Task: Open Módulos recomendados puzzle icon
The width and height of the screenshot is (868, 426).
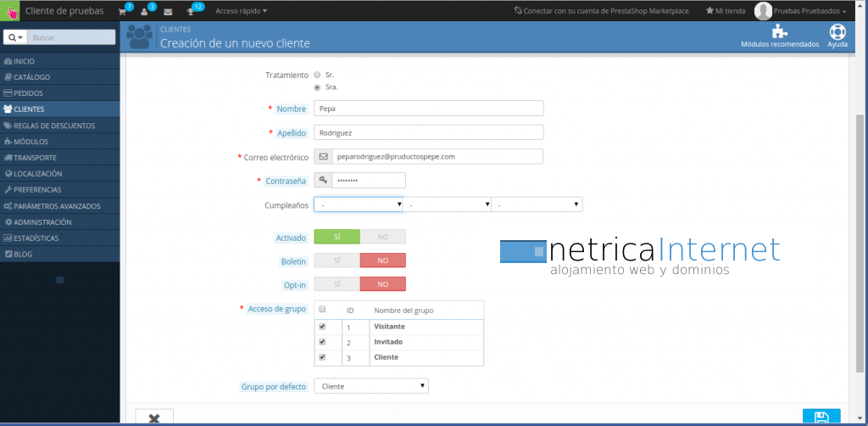Action: [780, 33]
